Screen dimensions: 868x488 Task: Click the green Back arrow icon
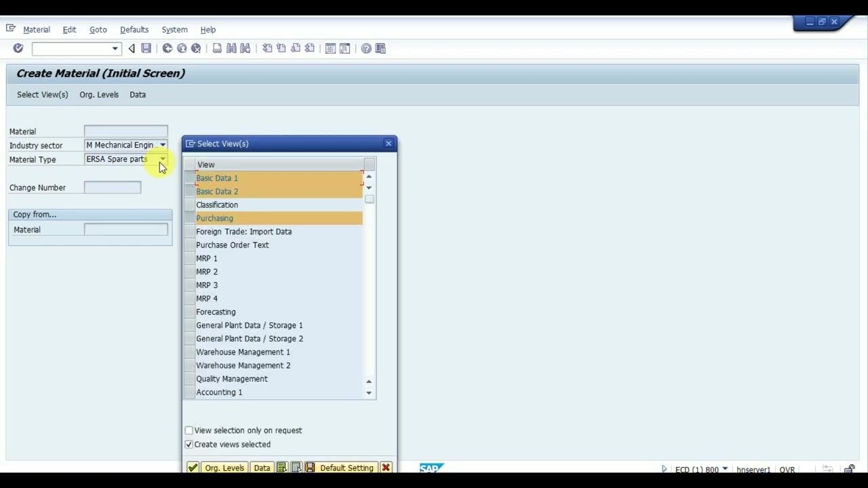tap(167, 48)
